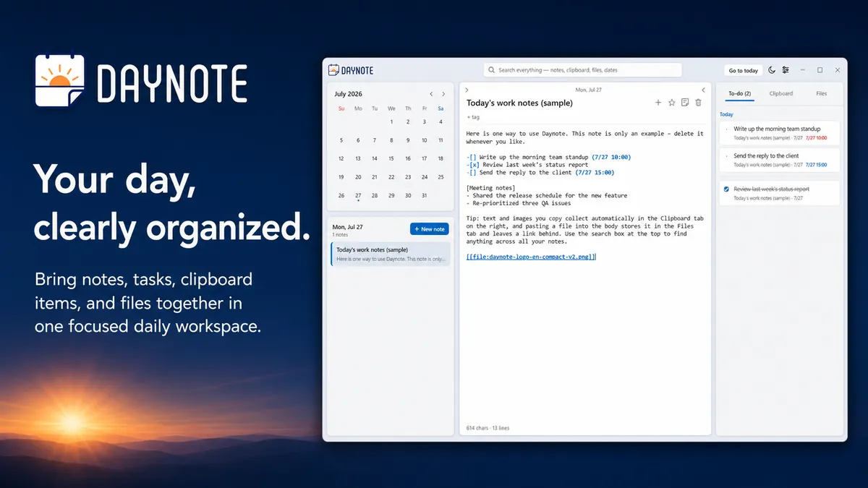This screenshot has height=488, width=868.
Task: Mark the Write up the morning team standup to-do done
Action: [x=726, y=129]
